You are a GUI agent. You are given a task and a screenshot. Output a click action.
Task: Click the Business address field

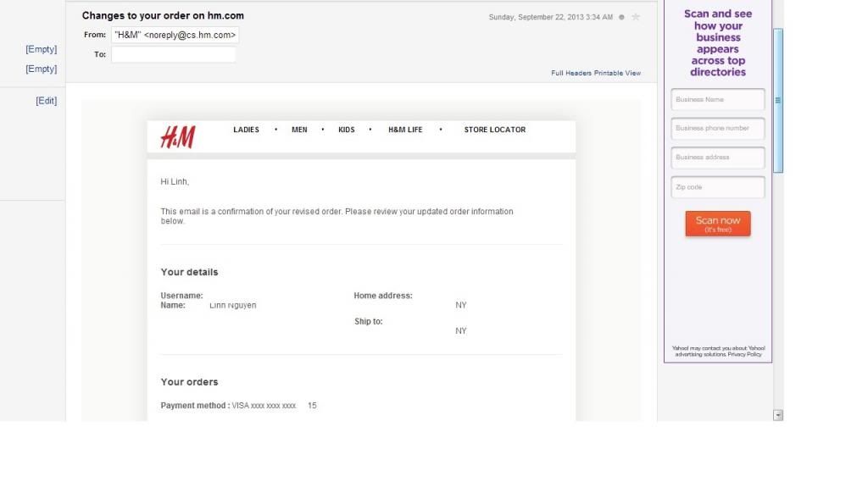(717, 158)
